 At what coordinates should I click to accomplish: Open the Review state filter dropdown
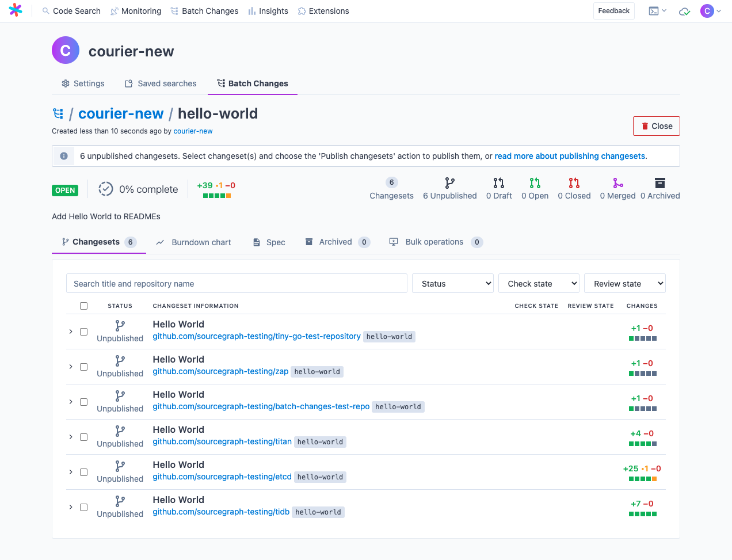click(624, 283)
